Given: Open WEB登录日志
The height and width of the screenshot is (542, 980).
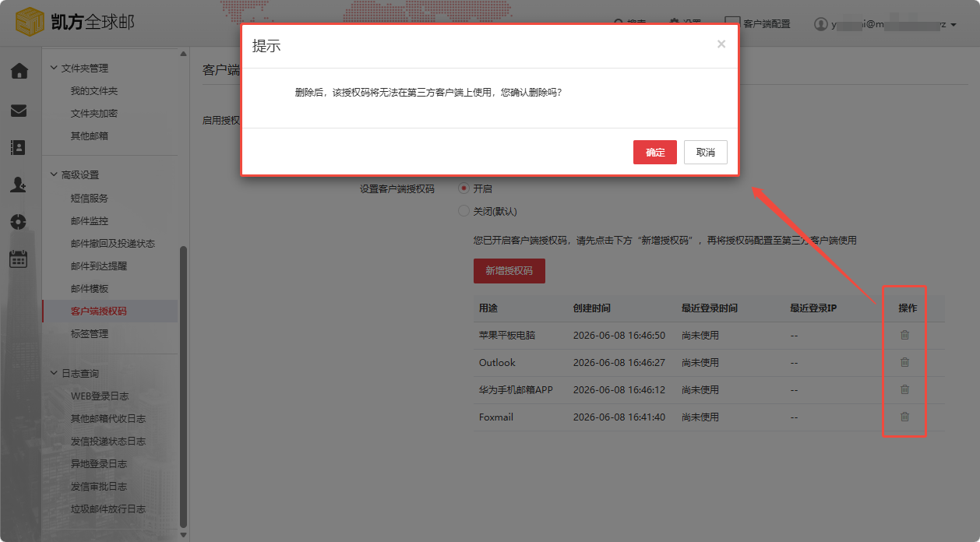Looking at the screenshot, I should (99, 396).
